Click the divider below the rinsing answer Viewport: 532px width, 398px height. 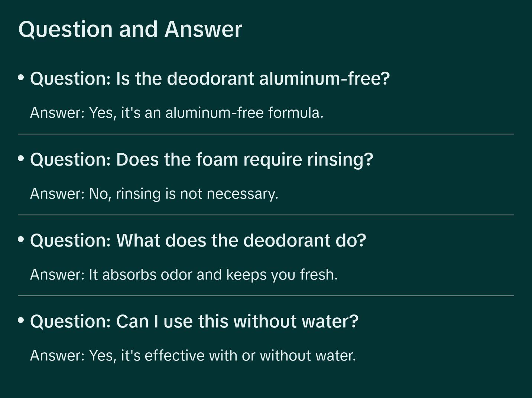tap(266, 215)
